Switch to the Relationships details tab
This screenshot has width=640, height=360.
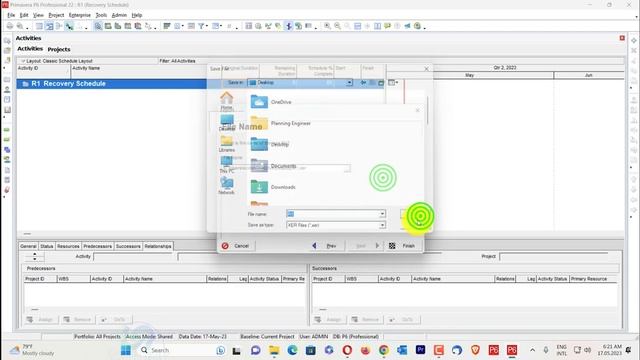coord(158,246)
